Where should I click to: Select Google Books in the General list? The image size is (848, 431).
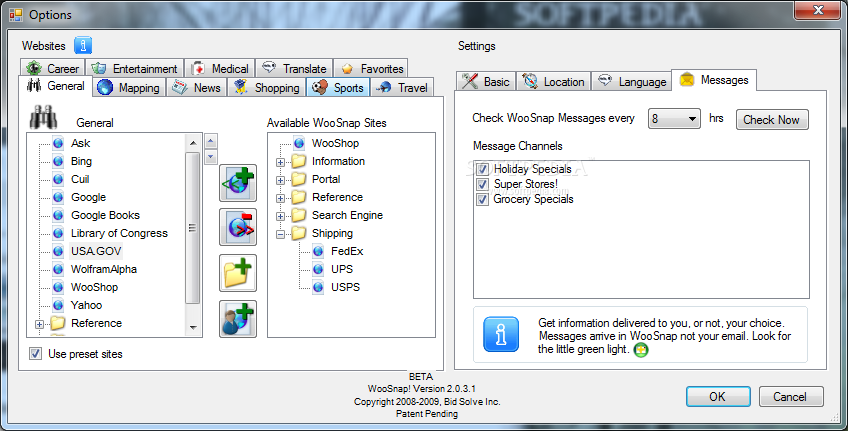coord(105,215)
